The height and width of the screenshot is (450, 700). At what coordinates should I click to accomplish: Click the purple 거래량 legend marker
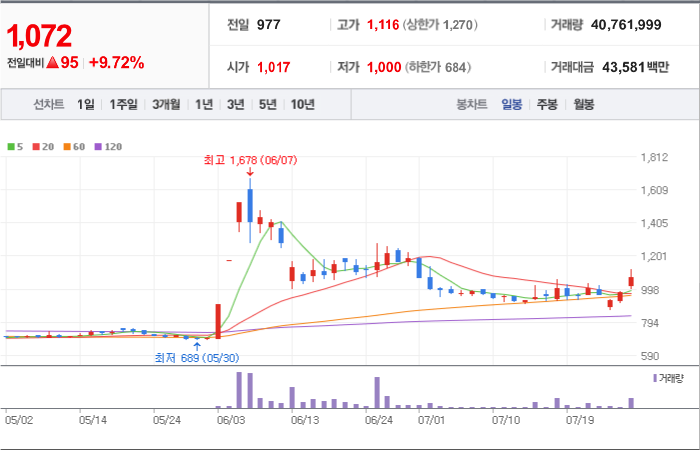click(x=655, y=378)
